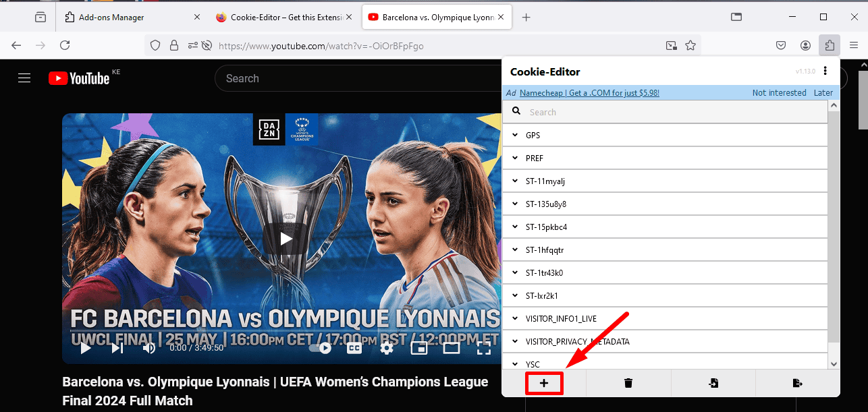Click the delete all cookies trash icon
This screenshot has width=868, height=412.
pyautogui.click(x=628, y=383)
